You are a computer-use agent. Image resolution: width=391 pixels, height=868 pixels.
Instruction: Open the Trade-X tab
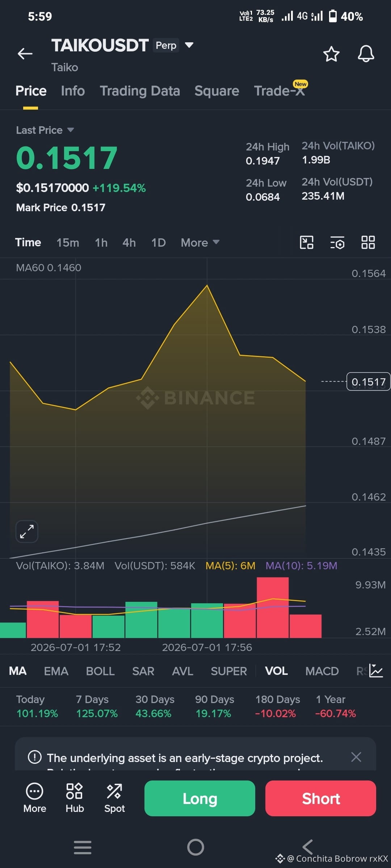pyautogui.click(x=279, y=91)
